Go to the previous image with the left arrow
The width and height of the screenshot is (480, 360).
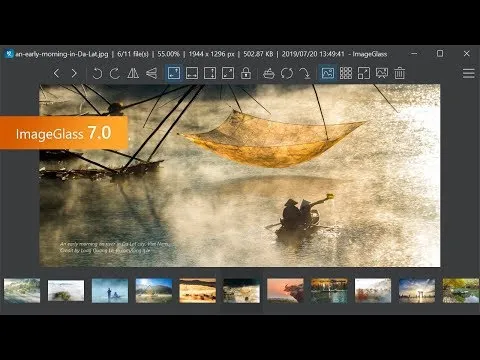(x=57, y=73)
